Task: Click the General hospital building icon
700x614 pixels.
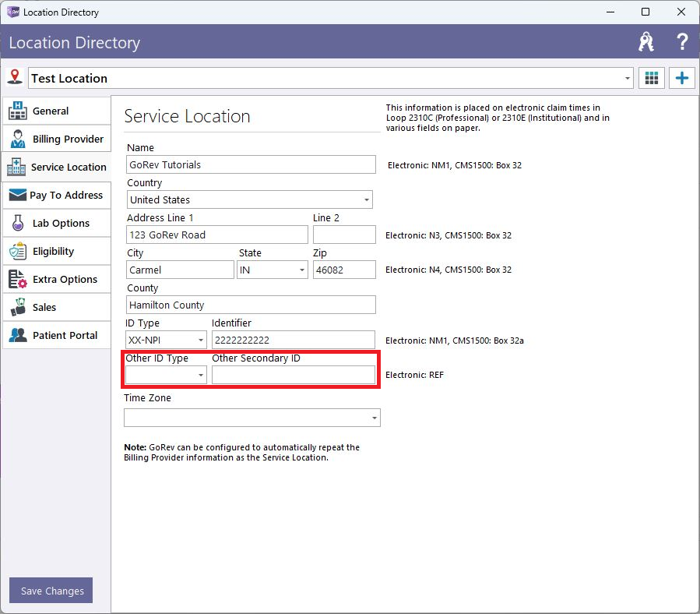Action: click(18, 111)
